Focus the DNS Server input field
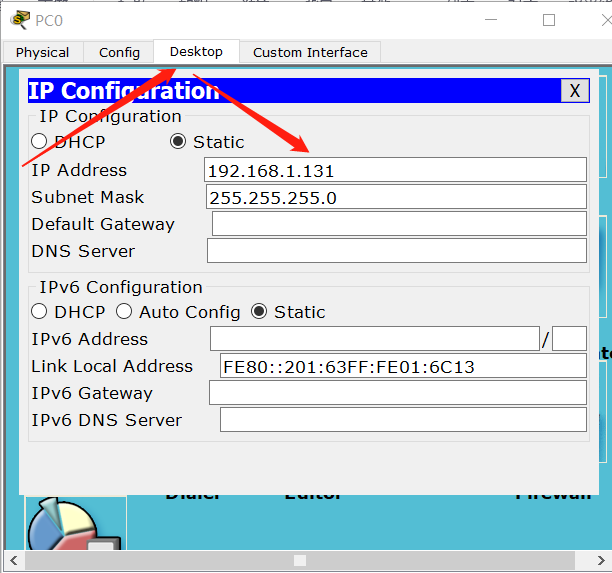The width and height of the screenshot is (612, 573). [397, 251]
